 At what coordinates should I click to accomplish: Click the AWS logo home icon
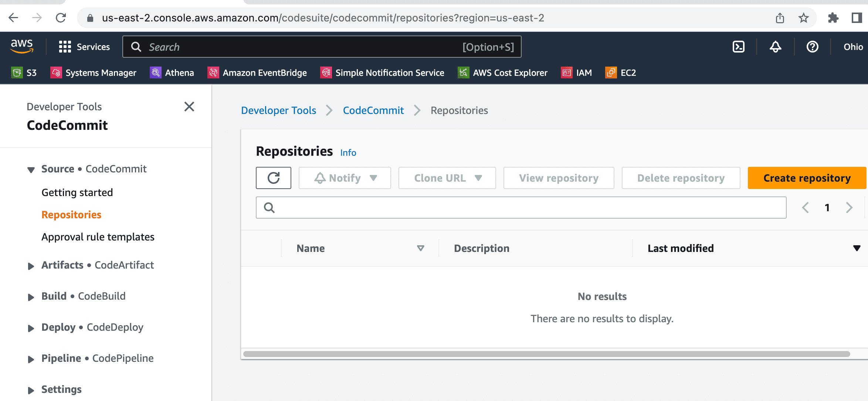22,47
